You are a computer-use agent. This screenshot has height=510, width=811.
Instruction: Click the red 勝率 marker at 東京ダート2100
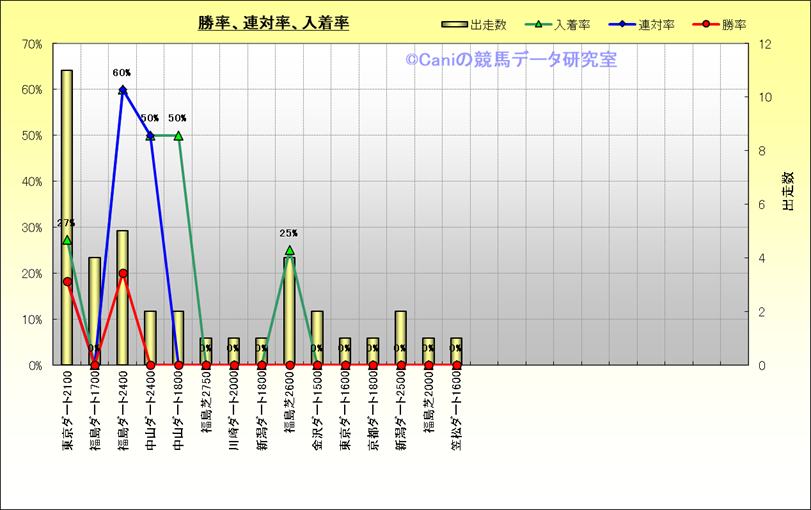pyautogui.click(x=67, y=282)
